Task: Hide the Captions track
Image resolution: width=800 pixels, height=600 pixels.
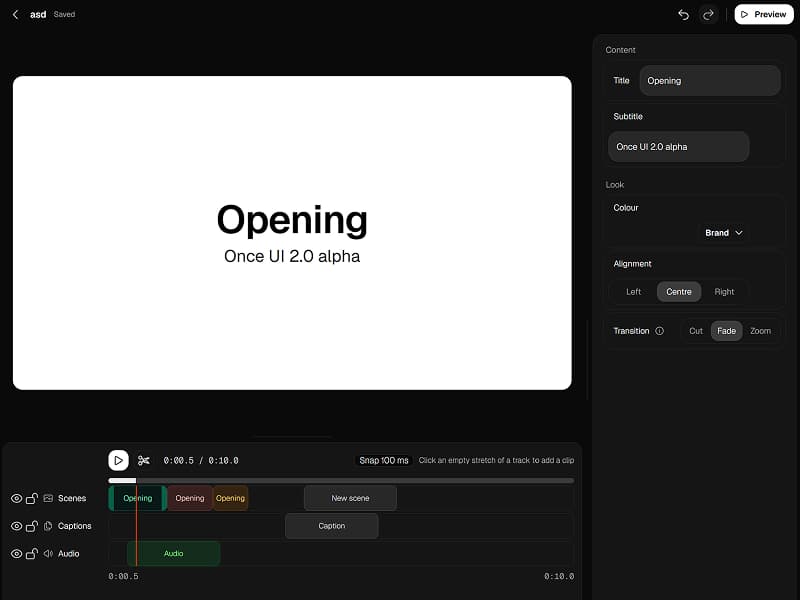Action: 16,526
